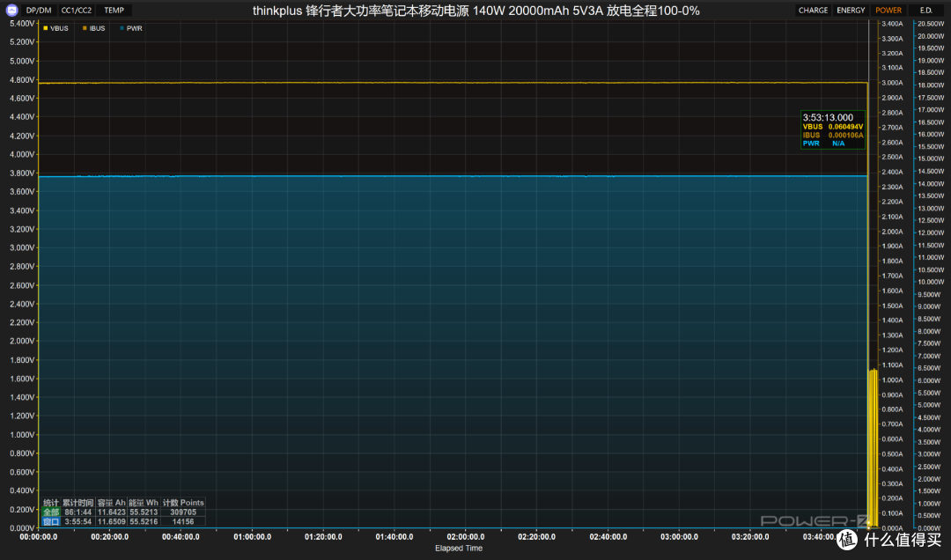Click the 20.500W power axis label
This screenshot has width=951, height=560.
tap(931, 24)
